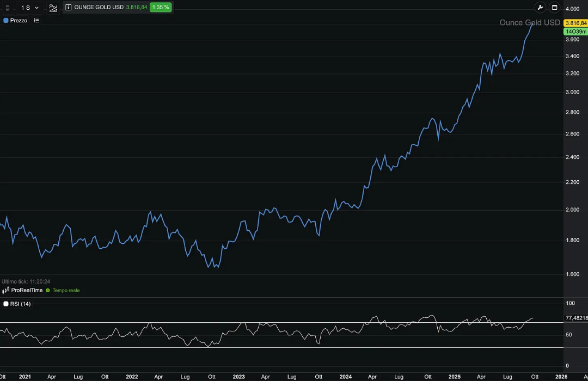The width and height of the screenshot is (588, 381).
Task: Click the 2.600 price axis label
Action: tap(573, 134)
